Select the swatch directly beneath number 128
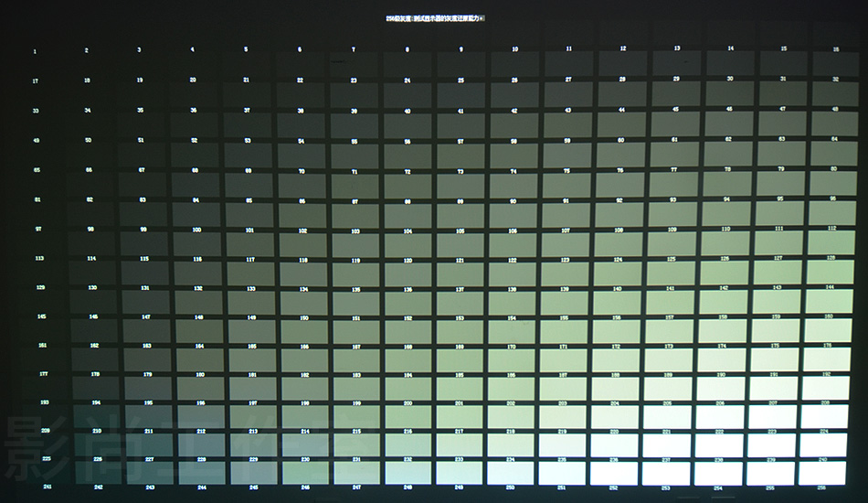Image resolution: width=868 pixels, height=503 pixels. tap(829, 272)
